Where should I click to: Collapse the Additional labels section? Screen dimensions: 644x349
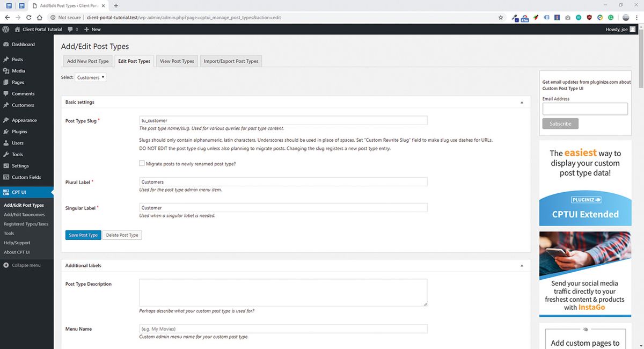coord(521,265)
